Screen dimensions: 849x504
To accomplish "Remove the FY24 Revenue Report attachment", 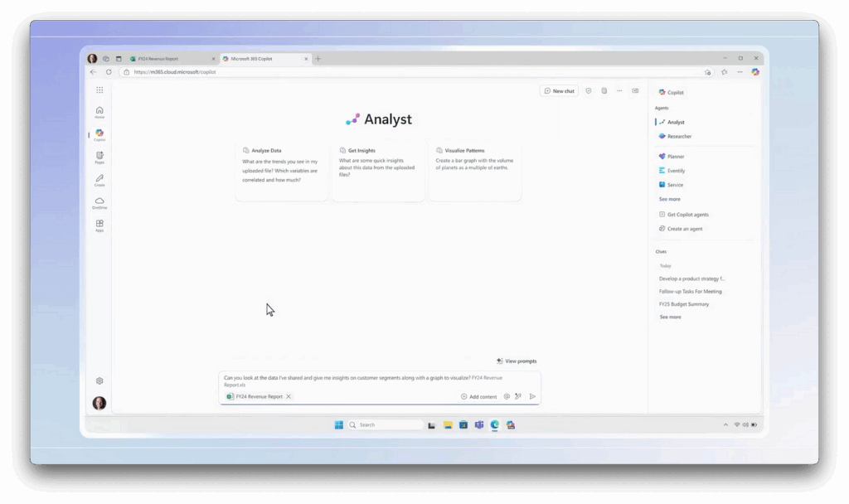I will [x=289, y=396].
